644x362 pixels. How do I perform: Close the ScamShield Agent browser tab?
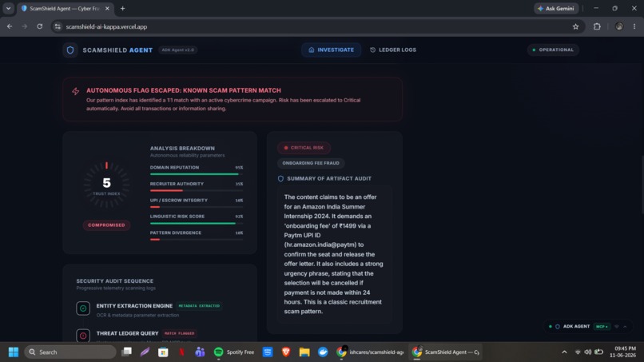[107, 8]
